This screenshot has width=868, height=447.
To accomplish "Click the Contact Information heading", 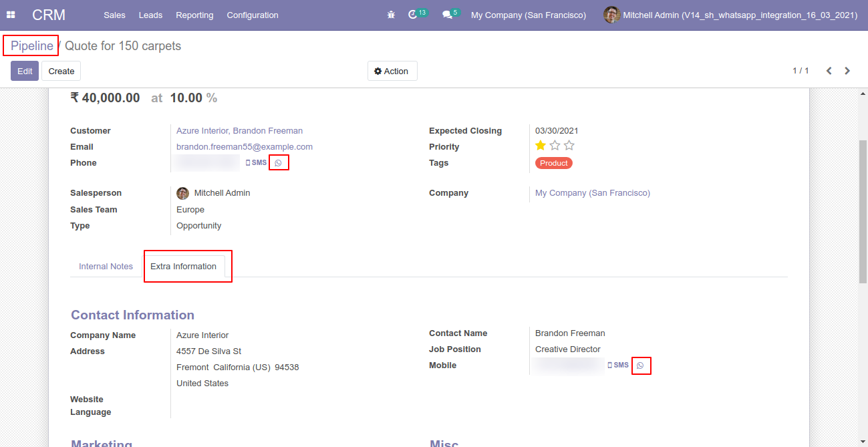I will (x=133, y=315).
